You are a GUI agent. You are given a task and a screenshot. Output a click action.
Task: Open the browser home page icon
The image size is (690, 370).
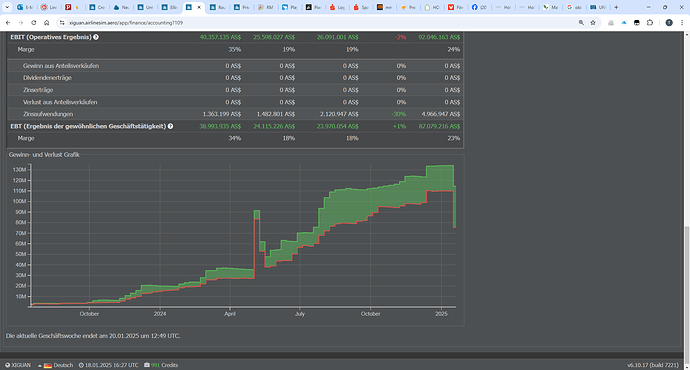pos(46,22)
